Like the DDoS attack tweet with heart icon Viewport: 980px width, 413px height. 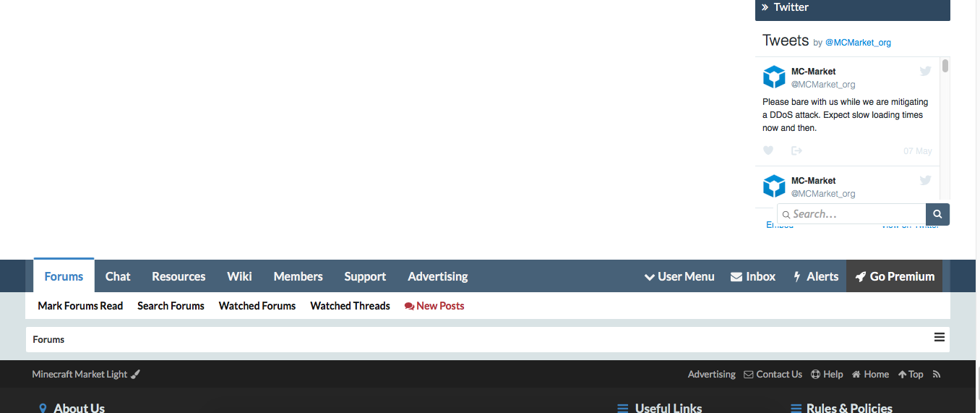pyautogui.click(x=768, y=150)
